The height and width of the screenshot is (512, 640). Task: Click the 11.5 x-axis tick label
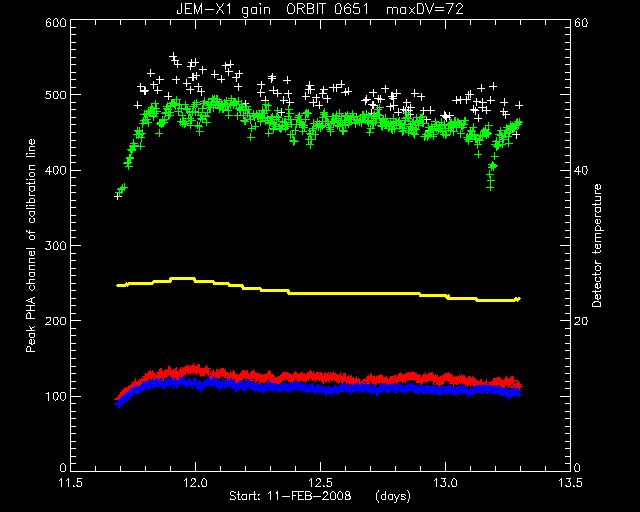[71, 483]
